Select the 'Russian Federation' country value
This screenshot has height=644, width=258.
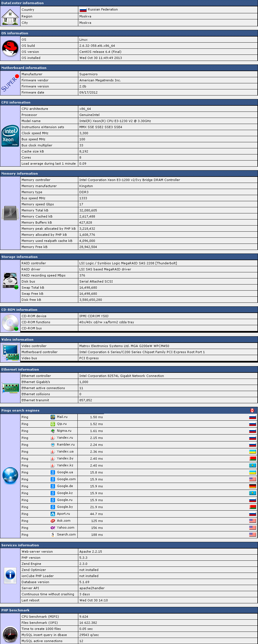[x=103, y=9]
